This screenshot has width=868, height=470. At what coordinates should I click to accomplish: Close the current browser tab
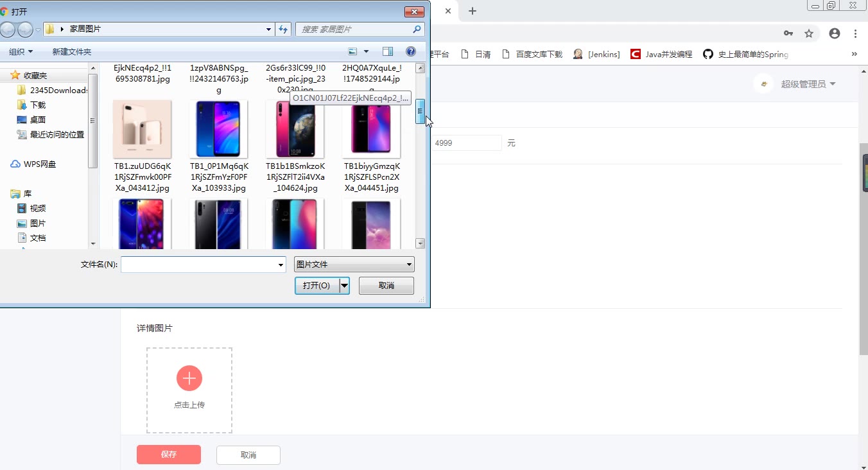tap(448, 11)
